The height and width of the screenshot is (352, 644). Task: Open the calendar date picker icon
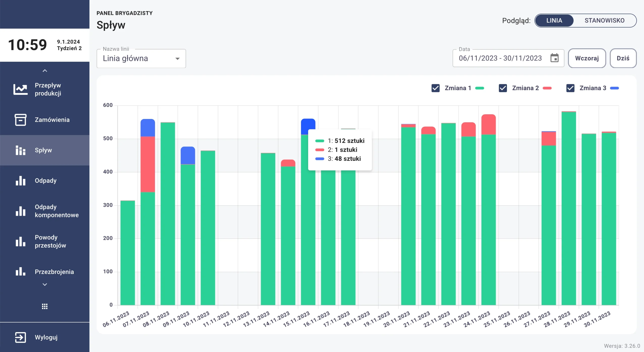(x=554, y=58)
